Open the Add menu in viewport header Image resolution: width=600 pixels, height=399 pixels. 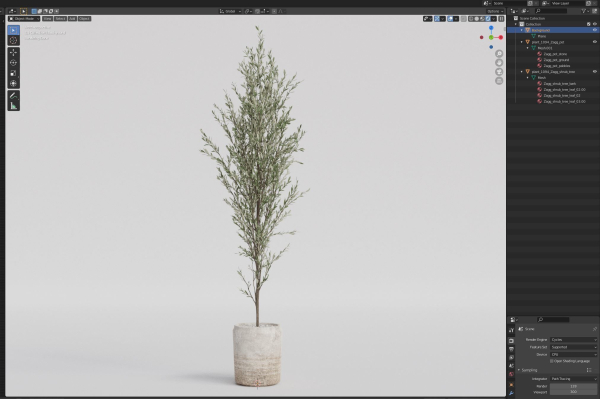72,19
